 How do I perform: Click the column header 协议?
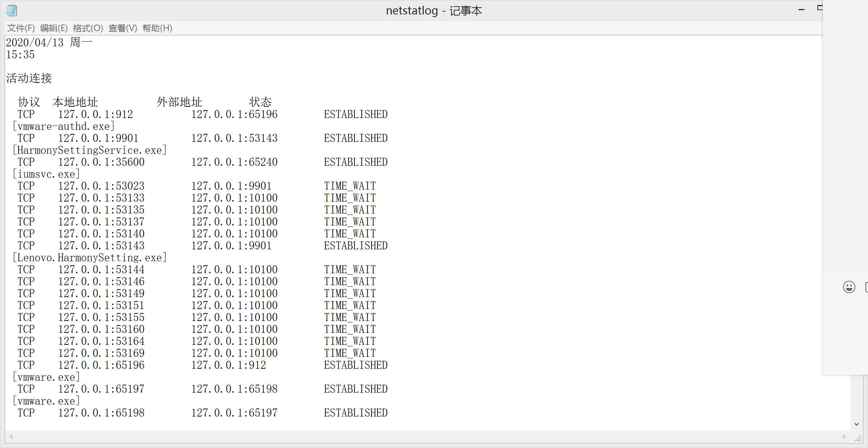[x=29, y=102]
